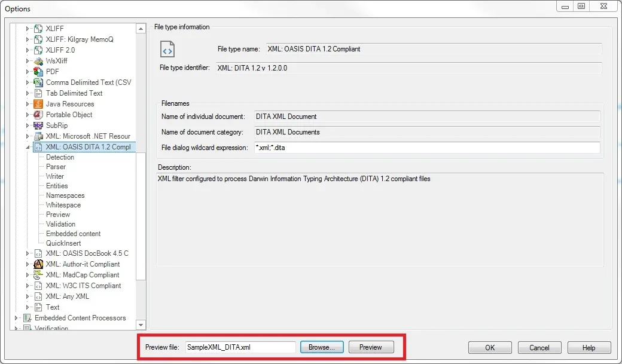Select the Whitespace settings item
The image size is (622, 364).
click(x=63, y=205)
